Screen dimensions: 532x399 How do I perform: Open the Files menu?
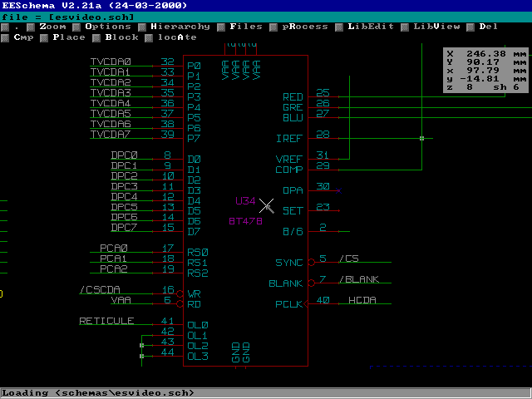(x=246, y=27)
